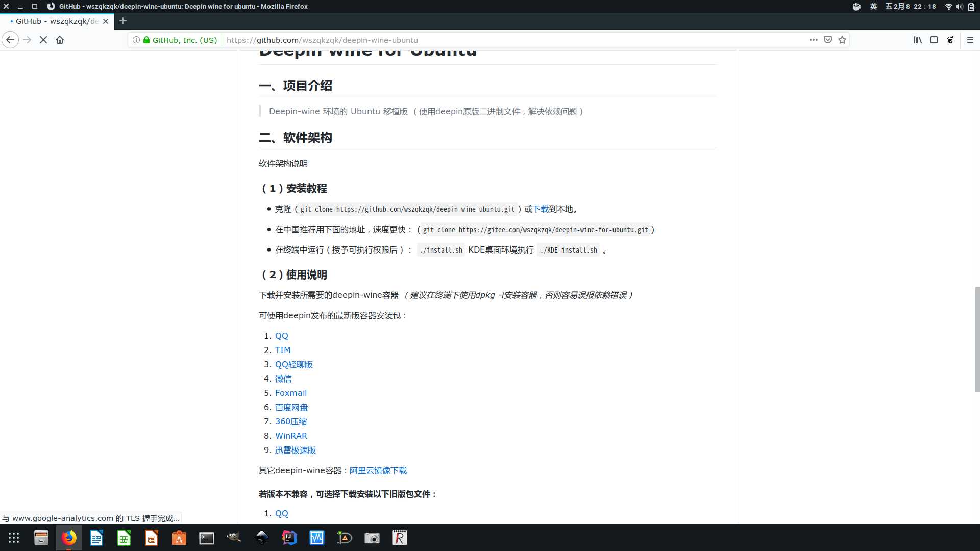Image resolution: width=980 pixels, height=551 pixels.
Task: Open the 360压缩 link
Action: pyautogui.click(x=291, y=421)
